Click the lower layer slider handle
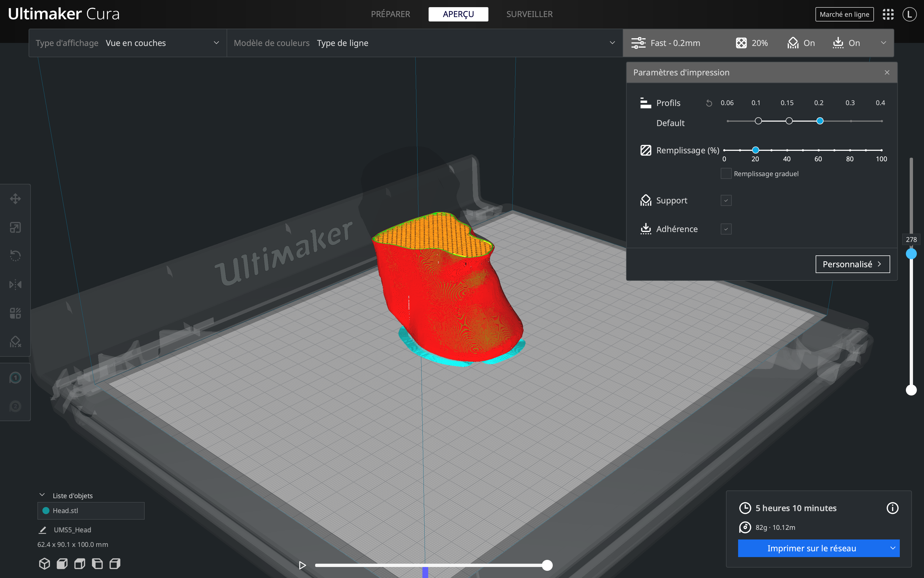Viewport: 924px width, 578px height. tap(911, 390)
